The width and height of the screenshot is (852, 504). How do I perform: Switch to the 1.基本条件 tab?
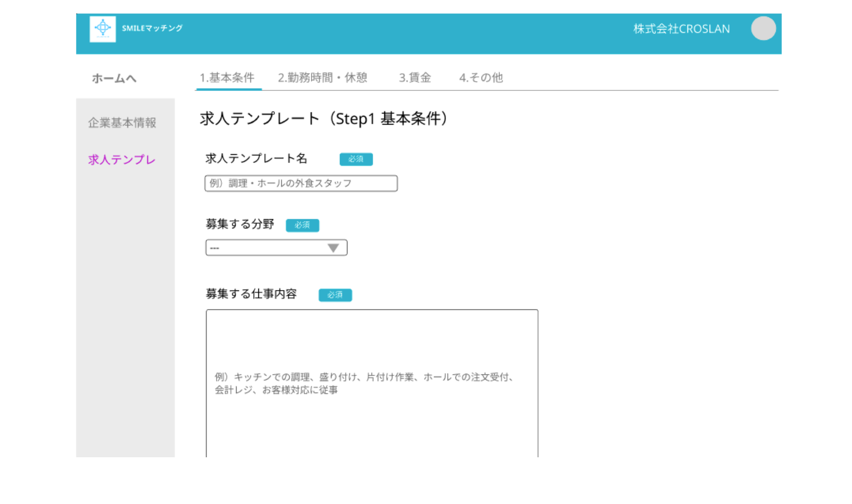pos(227,78)
